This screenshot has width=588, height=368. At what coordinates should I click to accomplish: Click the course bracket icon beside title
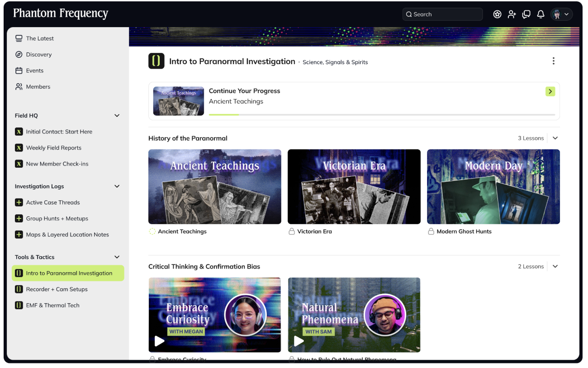156,61
